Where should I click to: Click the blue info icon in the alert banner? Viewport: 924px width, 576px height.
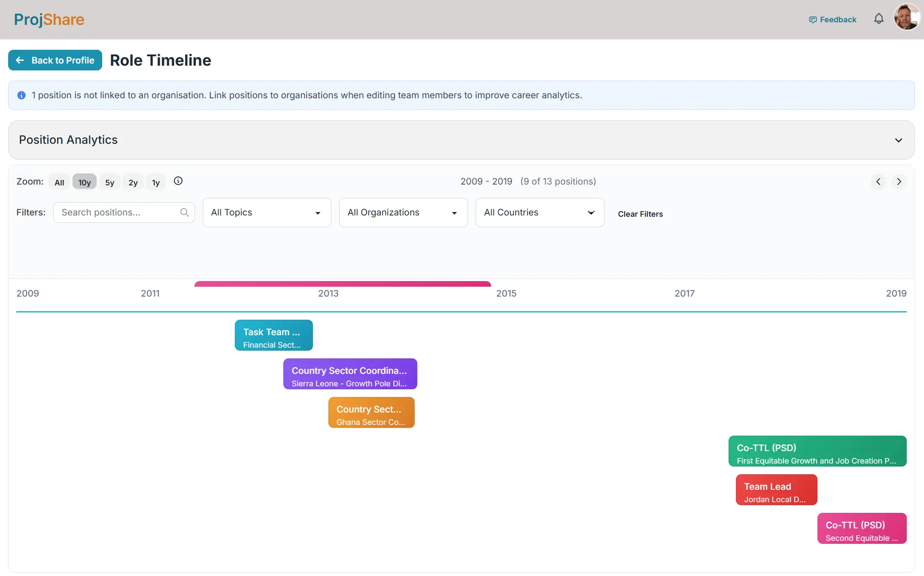coord(21,95)
